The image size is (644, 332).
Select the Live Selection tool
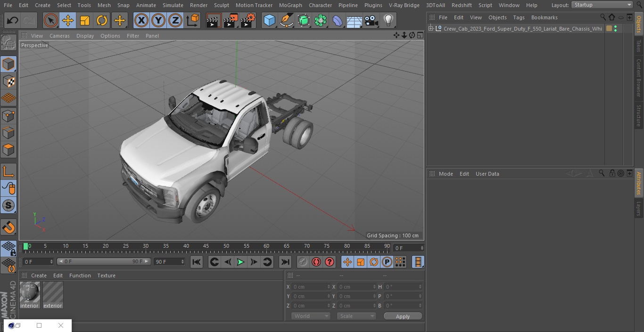pos(51,20)
